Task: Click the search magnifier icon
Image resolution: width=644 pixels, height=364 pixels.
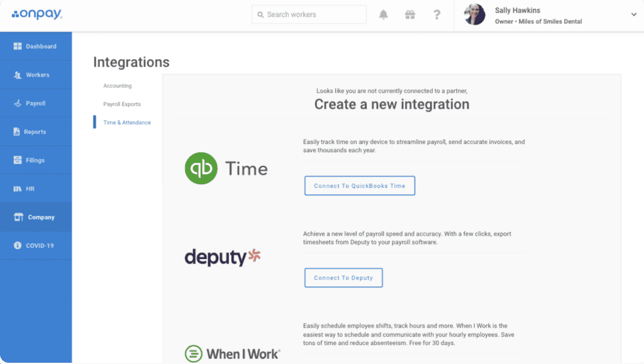Action: pos(260,14)
